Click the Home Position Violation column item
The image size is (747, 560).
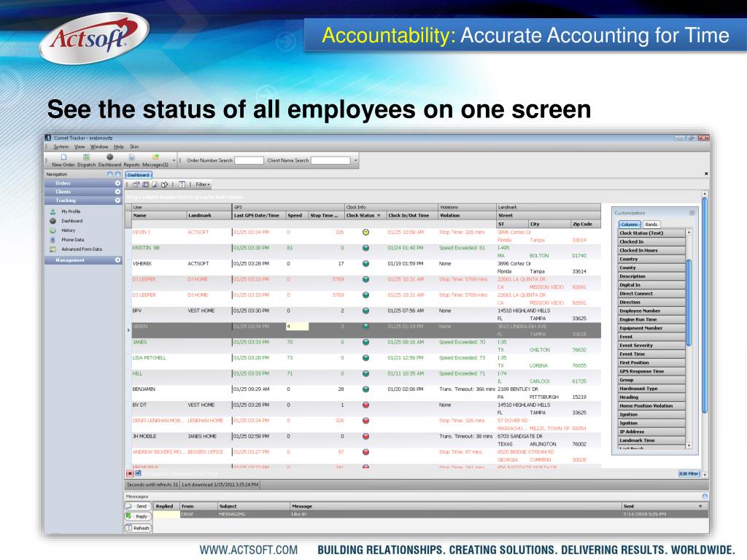click(x=651, y=405)
